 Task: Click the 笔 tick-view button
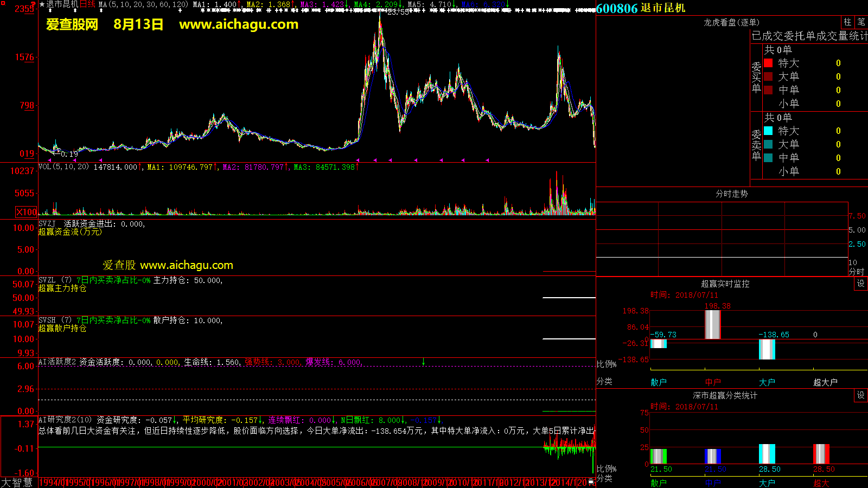point(861,22)
